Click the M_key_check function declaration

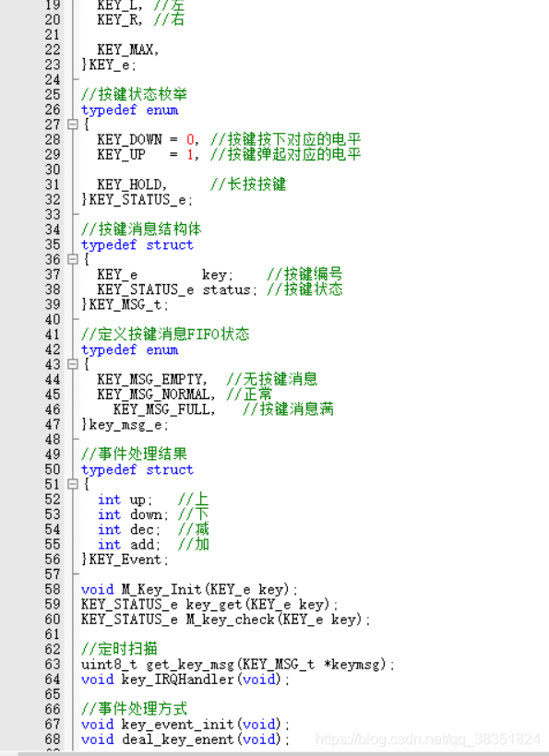pos(226,620)
